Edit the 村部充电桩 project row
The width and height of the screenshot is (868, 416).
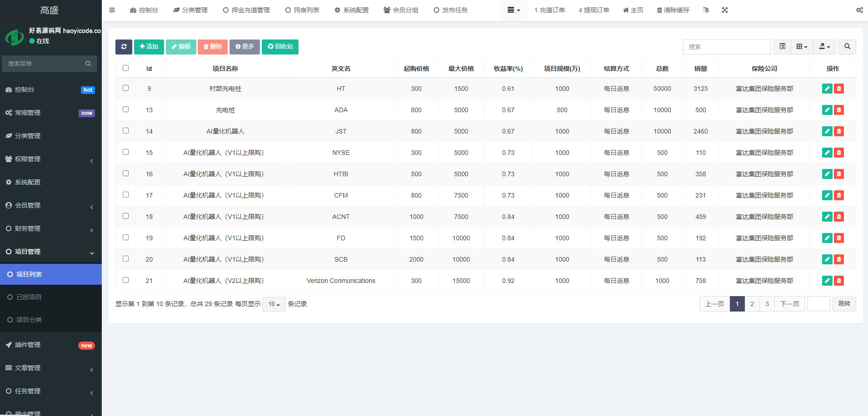(x=827, y=89)
